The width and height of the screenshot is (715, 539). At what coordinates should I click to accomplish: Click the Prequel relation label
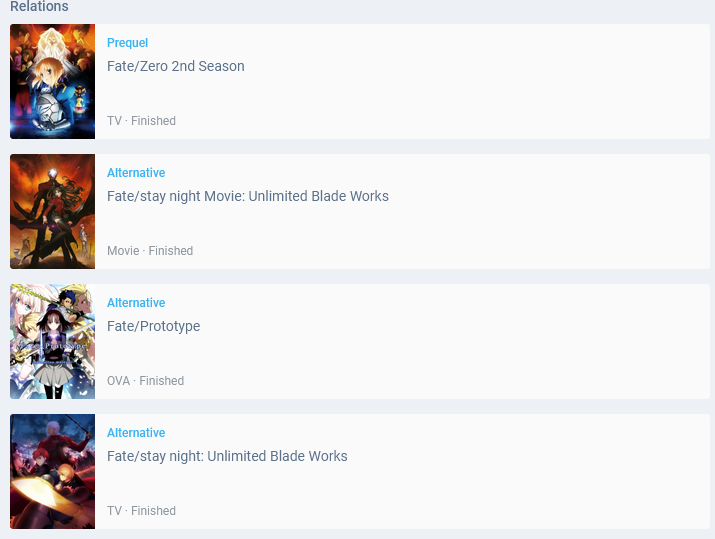(127, 43)
